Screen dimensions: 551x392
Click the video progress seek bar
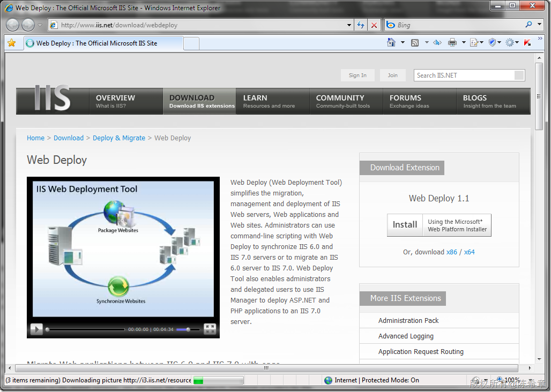click(x=85, y=329)
